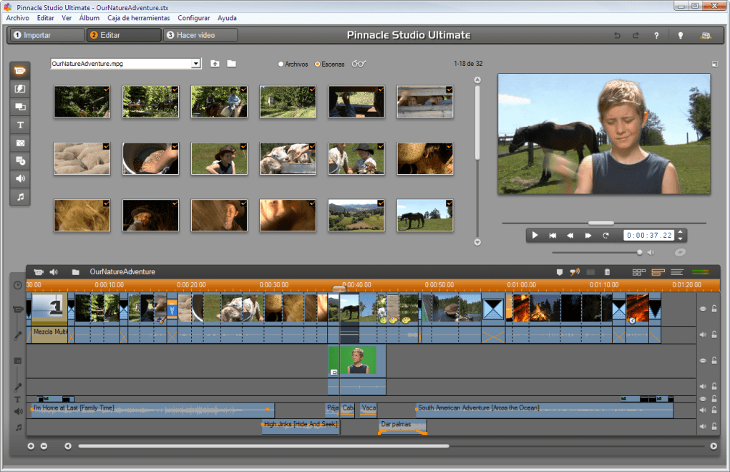
Task: Increase timecode with the up stepper arrow
Action: click(680, 232)
